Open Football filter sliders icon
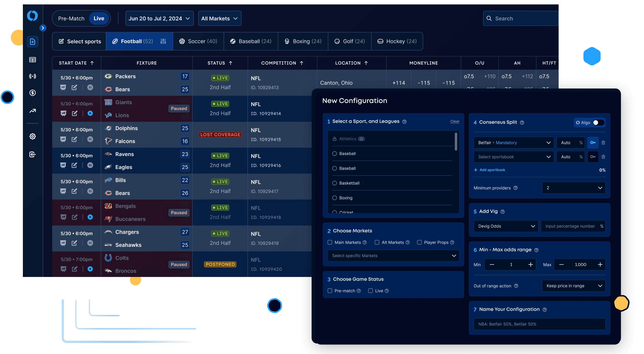644x354 pixels. [x=163, y=41]
